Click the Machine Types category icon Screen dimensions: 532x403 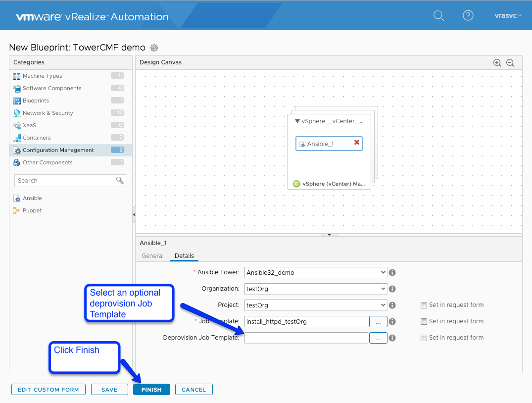[x=17, y=76]
